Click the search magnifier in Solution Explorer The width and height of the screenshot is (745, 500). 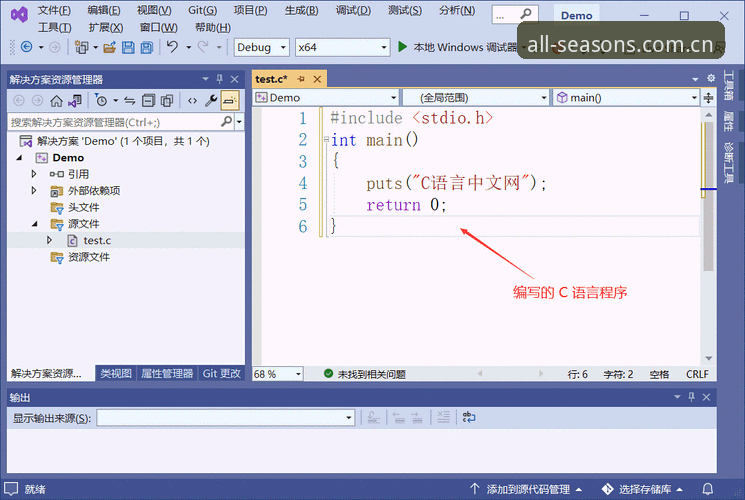[x=227, y=122]
